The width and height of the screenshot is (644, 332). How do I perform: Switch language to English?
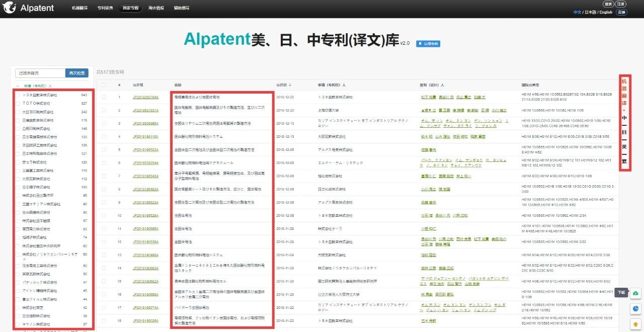tap(606, 12)
